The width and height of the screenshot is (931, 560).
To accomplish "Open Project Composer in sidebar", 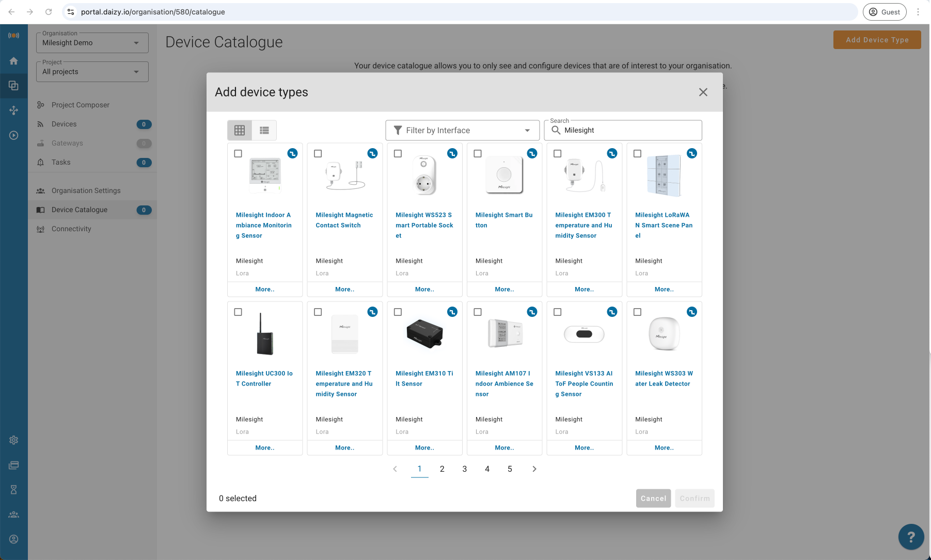I will (x=92, y=105).
